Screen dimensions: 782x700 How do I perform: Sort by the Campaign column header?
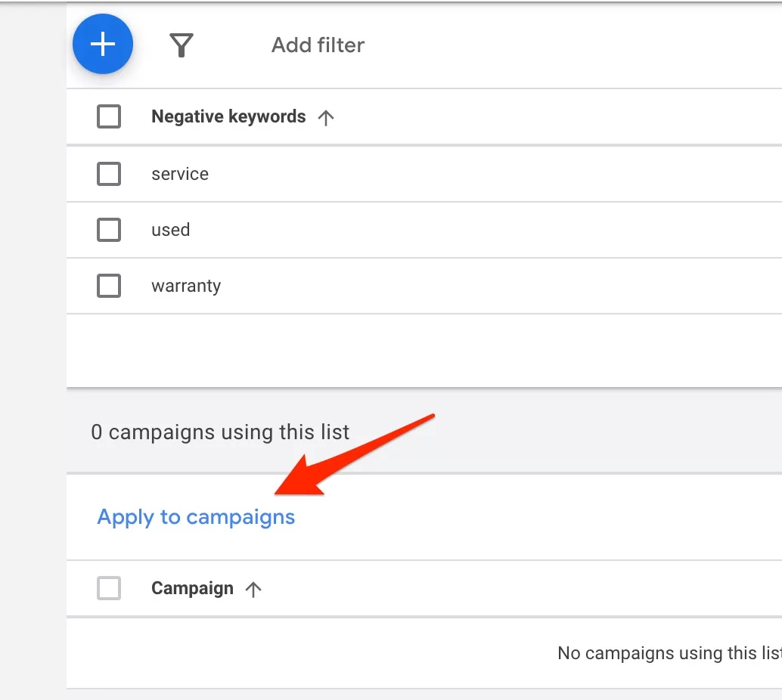[193, 588]
